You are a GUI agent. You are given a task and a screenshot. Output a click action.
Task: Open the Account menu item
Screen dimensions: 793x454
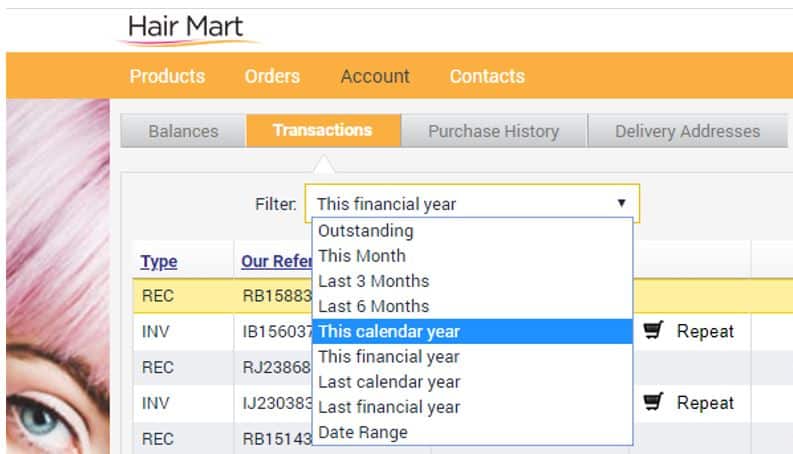(x=374, y=76)
